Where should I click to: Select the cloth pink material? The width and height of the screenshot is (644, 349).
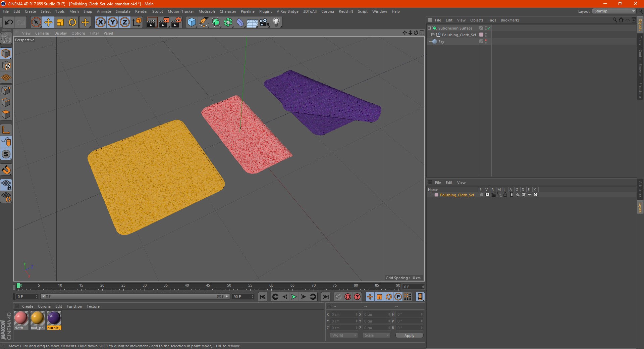[x=21, y=320]
